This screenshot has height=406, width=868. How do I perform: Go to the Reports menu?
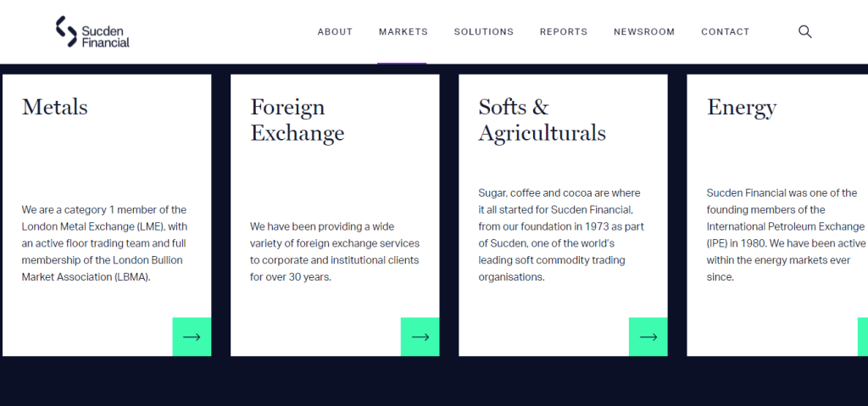[x=564, y=32]
